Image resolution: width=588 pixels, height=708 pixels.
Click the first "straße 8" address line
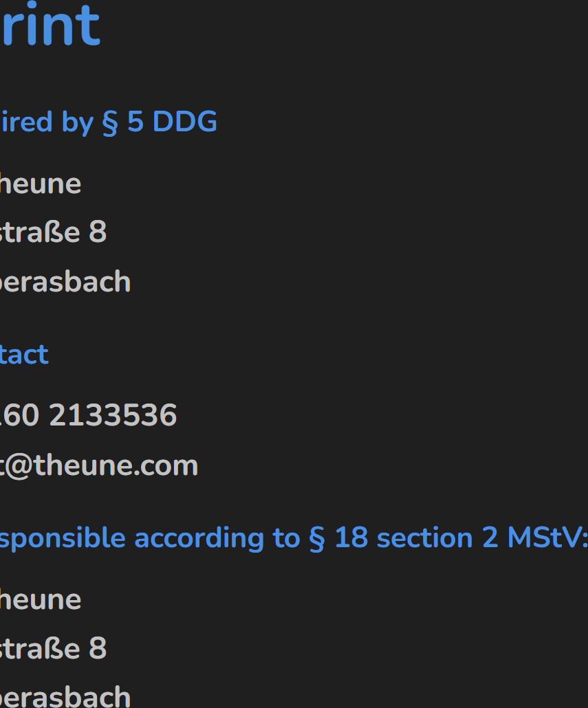click(x=53, y=232)
